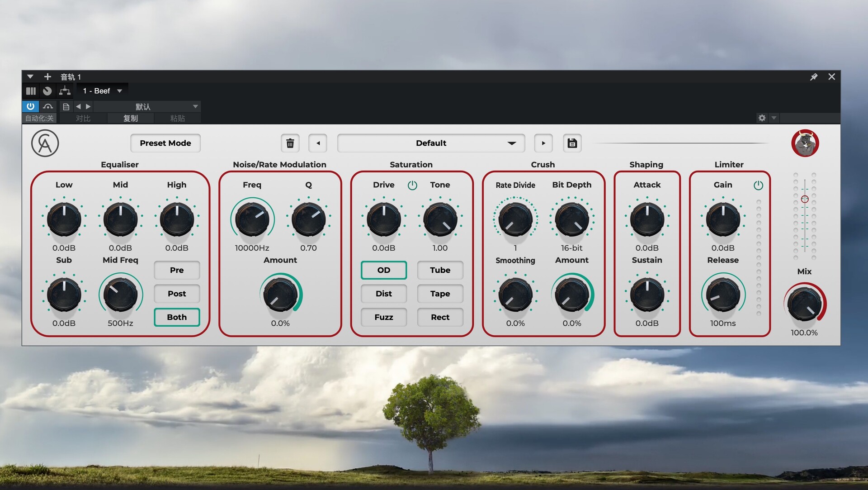The image size is (868, 490).
Task: Click the Preset Mode button
Action: point(165,143)
